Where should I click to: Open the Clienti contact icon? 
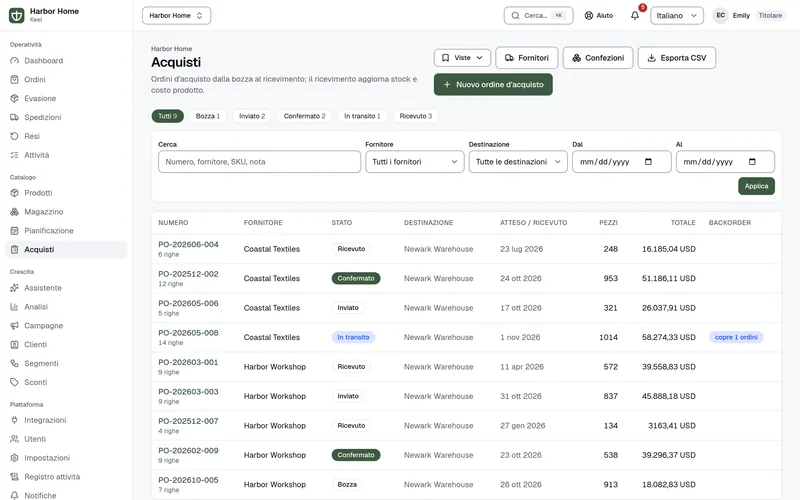(x=14, y=344)
